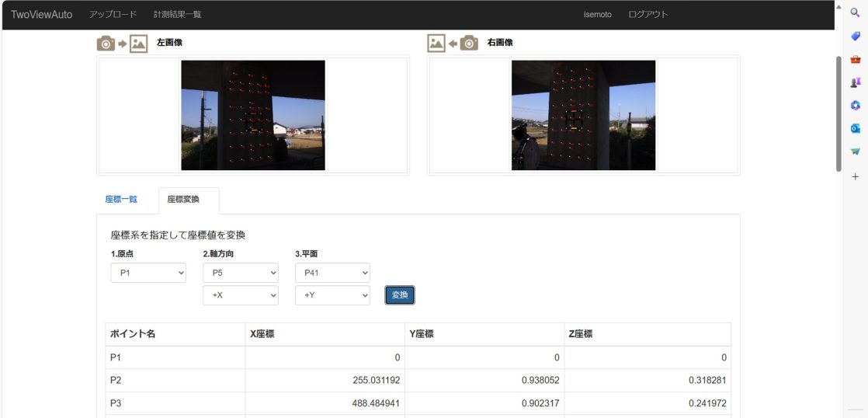The height and width of the screenshot is (418, 868).
Task: Click the browser sidebar search icon
Action: 856,12
